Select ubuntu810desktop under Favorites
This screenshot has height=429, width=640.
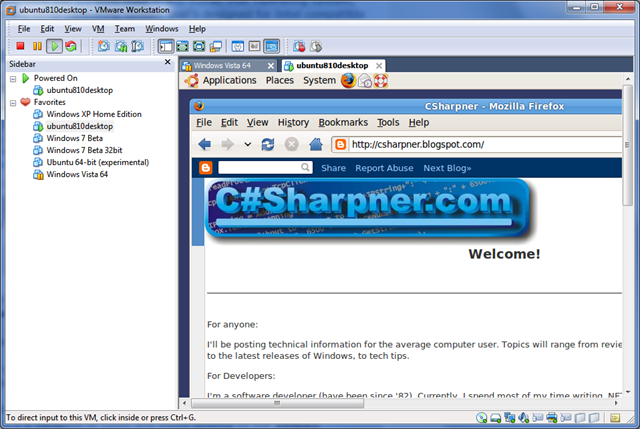tap(79, 126)
